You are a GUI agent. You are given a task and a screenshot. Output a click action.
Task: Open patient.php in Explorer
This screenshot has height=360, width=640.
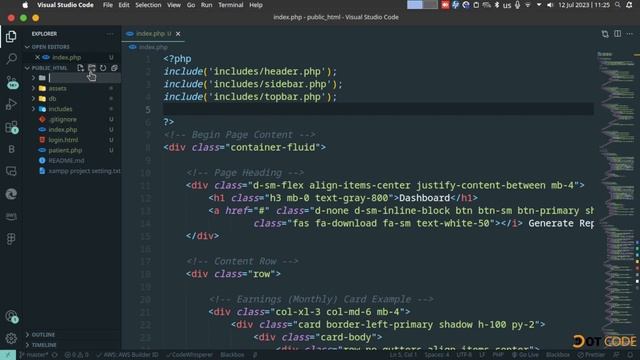tap(65, 150)
